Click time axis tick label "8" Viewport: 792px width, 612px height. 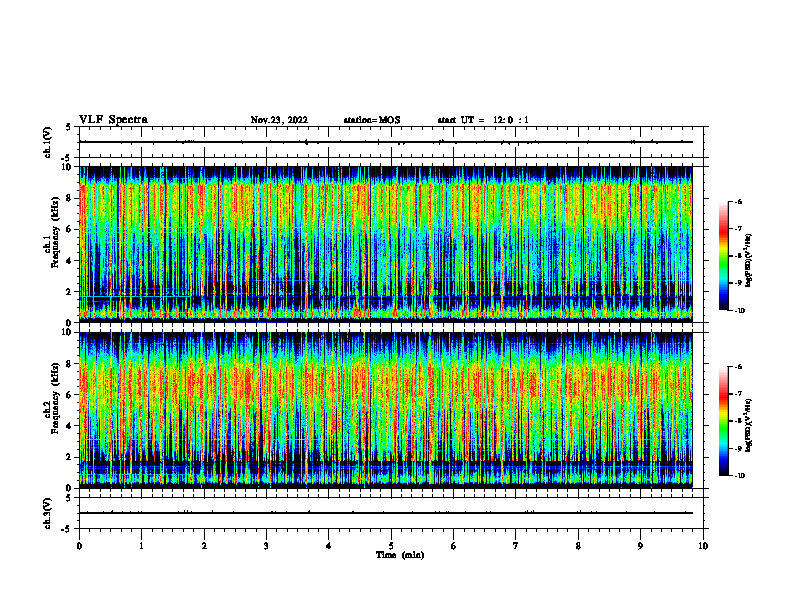(x=578, y=546)
